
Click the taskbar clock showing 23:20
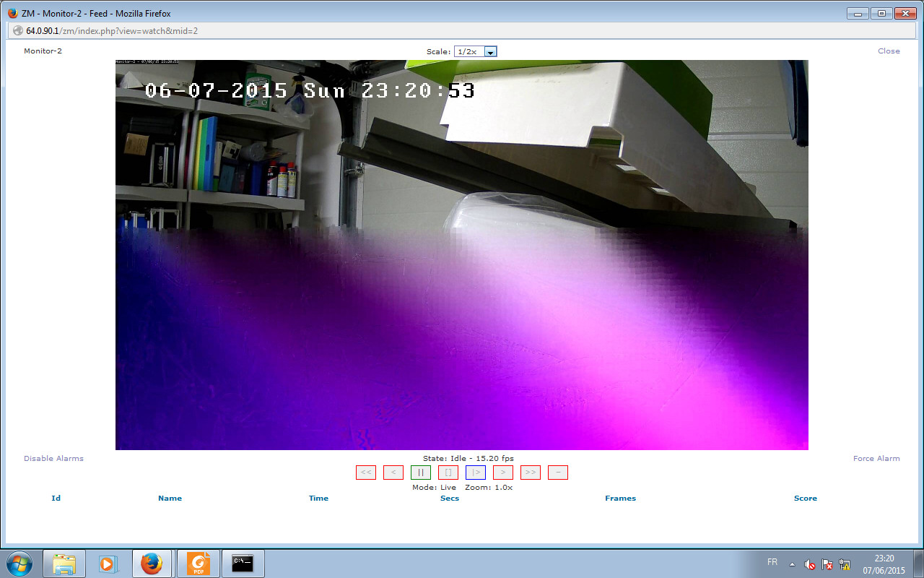(884, 564)
